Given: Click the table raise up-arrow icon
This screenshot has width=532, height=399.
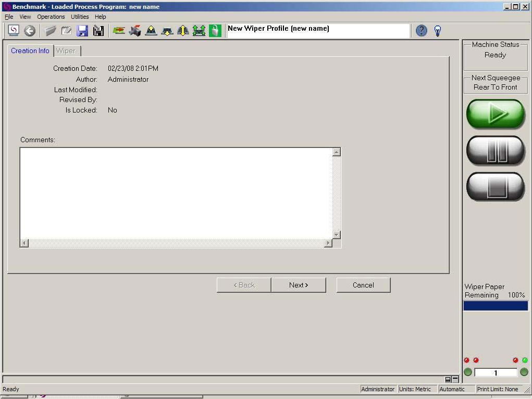Looking at the screenshot, I should point(151,31).
